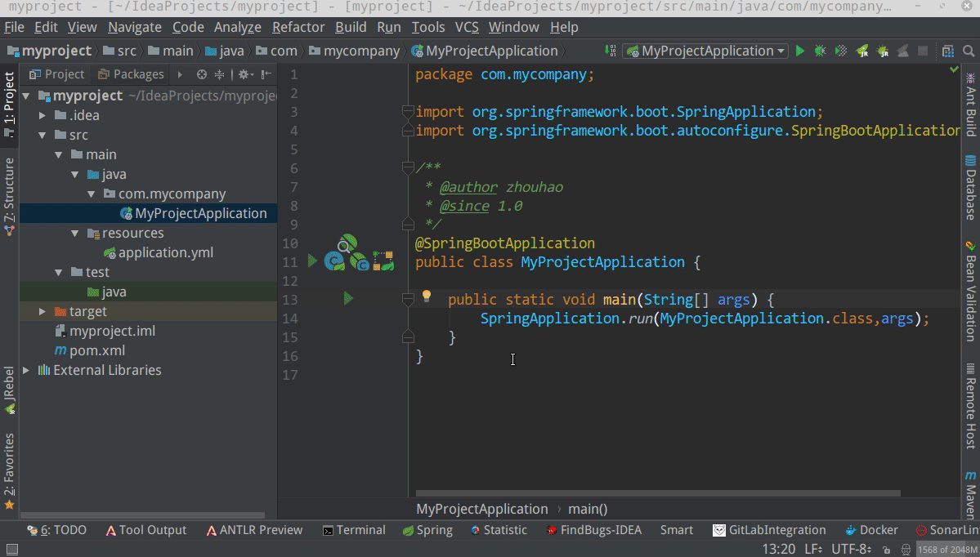
Task: Click the lock read-only icon in status bar
Action: [886, 550]
